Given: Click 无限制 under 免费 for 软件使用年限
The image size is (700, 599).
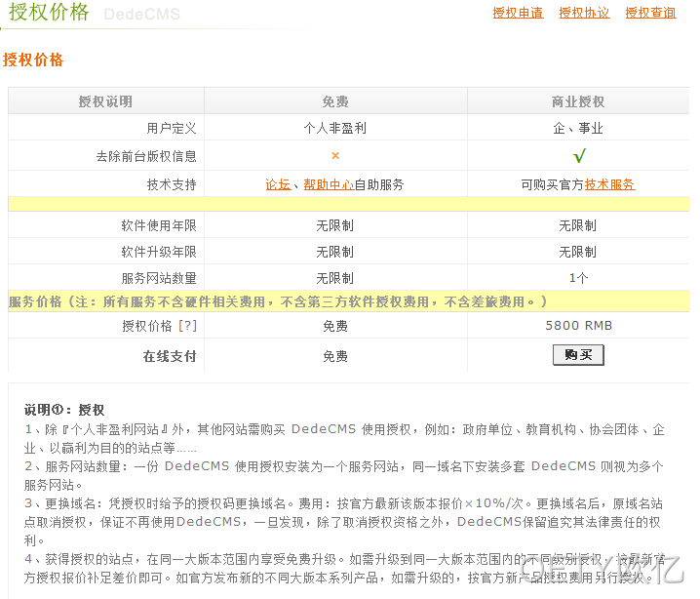Looking at the screenshot, I should 335,225.
